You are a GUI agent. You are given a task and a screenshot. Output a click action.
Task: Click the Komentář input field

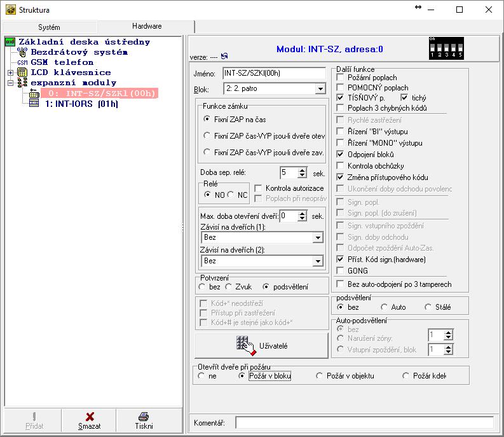pyautogui.click(x=365, y=422)
